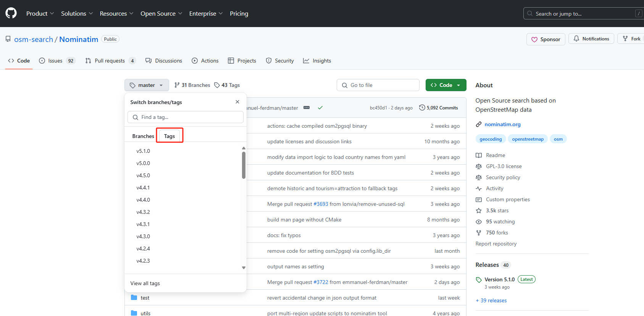Visit the nominatim.org link
This screenshot has width=644, height=316.
[502, 124]
